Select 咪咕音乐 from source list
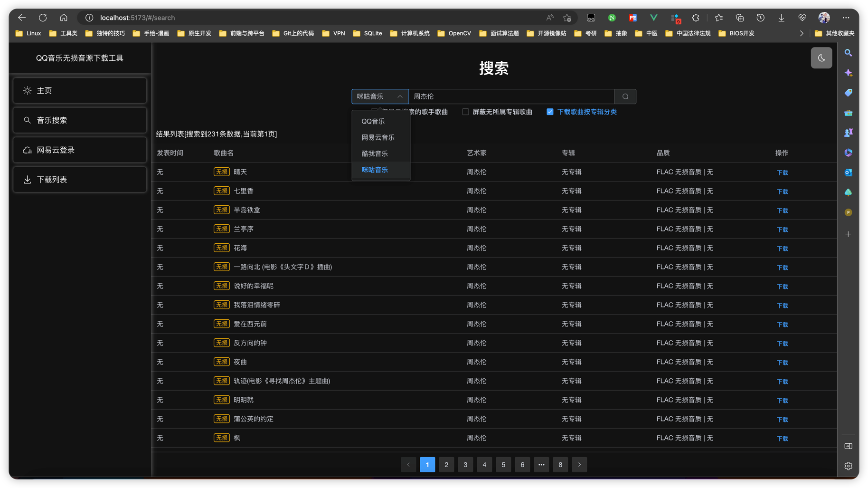Screen dimensions: 868x488 [x=381, y=170]
